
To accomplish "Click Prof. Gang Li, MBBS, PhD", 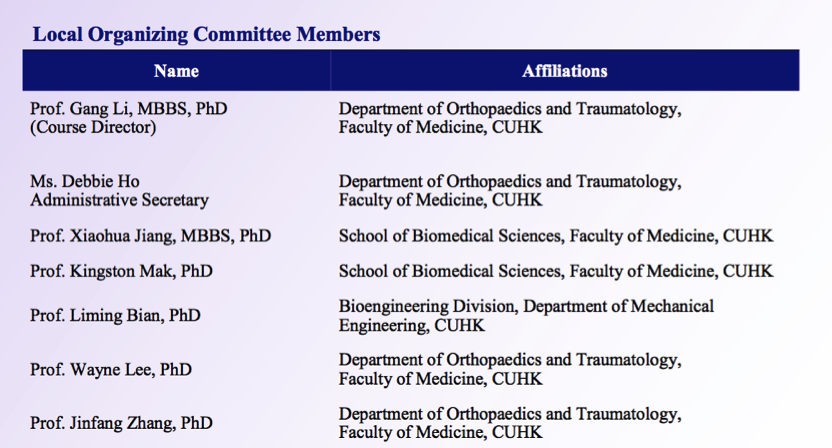I will click(x=128, y=108).
